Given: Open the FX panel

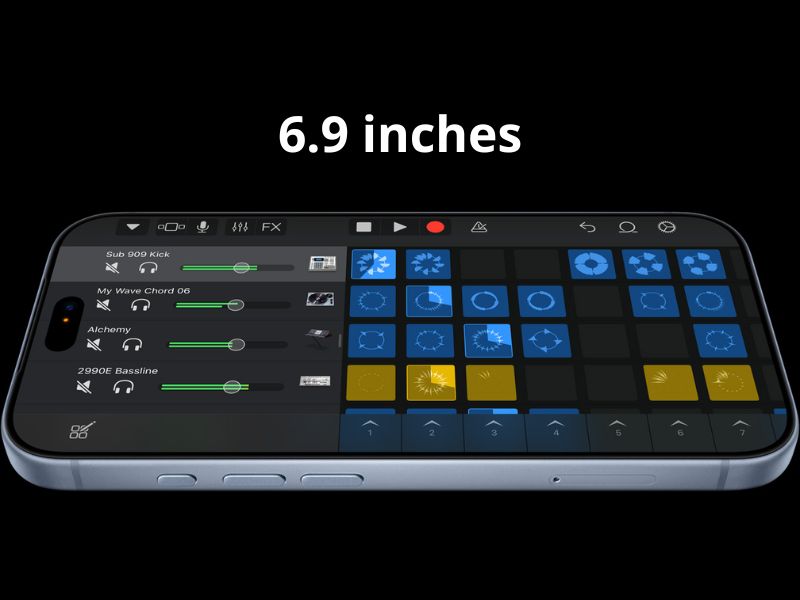Looking at the screenshot, I should tap(271, 227).
